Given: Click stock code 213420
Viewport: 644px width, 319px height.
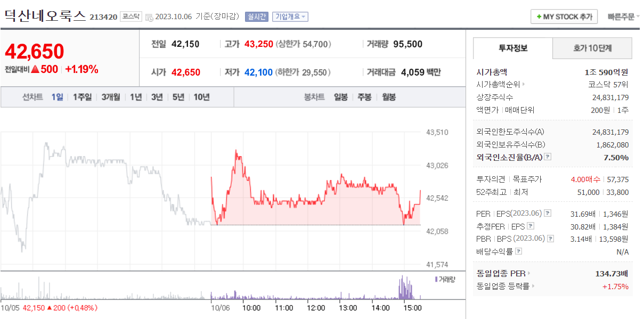Looking at the screenshot, I should coord(103,17).
